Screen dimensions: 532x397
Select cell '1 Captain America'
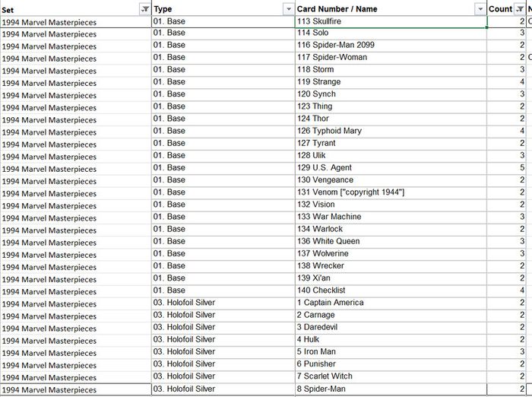pyautogui.click(x=391, y=303)
